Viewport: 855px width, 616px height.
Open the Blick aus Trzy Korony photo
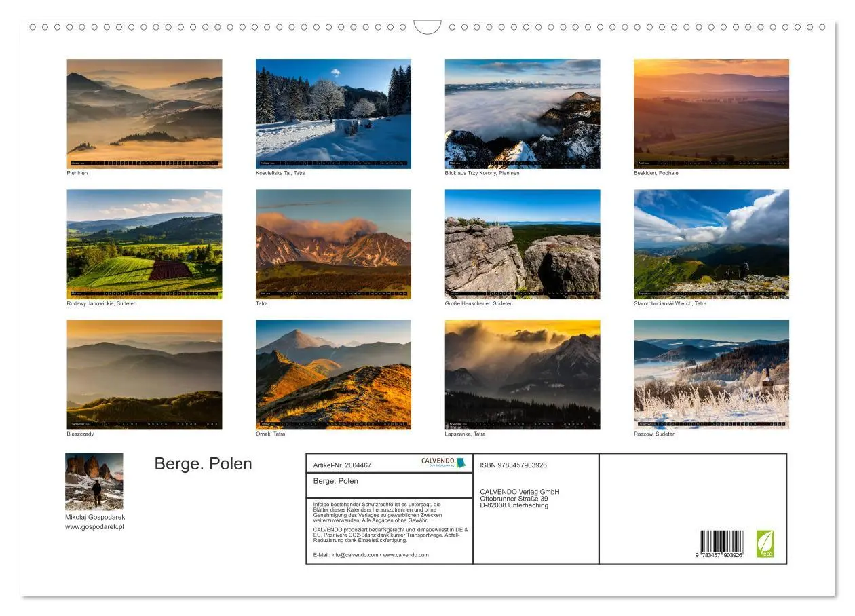[522, 113]
